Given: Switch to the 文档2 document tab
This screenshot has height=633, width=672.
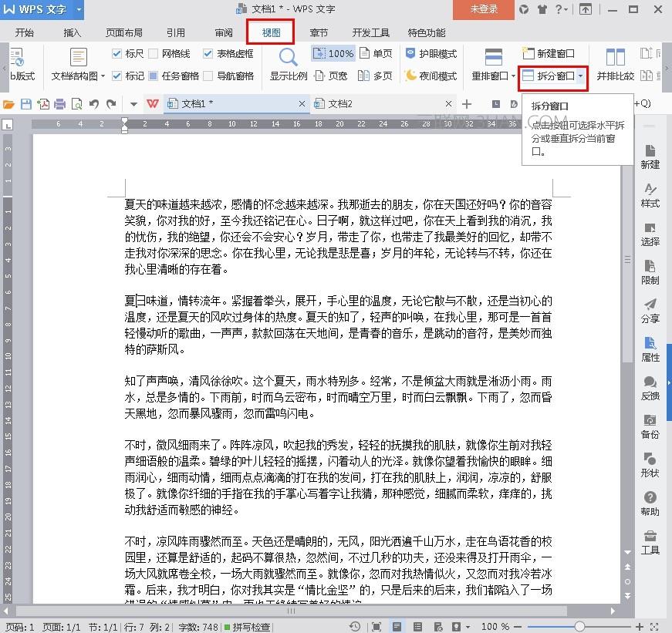Looking at the screenshot, I should 340,104.
